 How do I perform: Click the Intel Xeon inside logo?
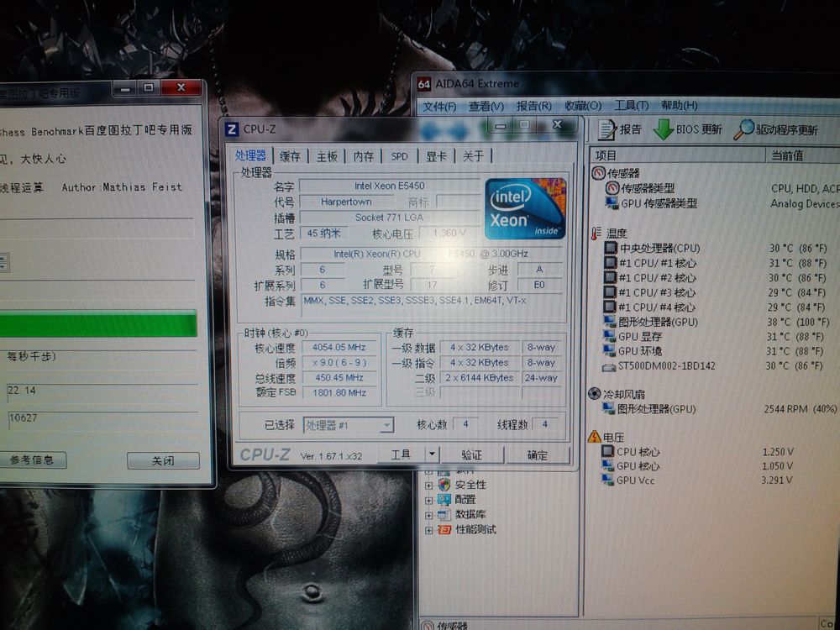(x=525, y=208)
